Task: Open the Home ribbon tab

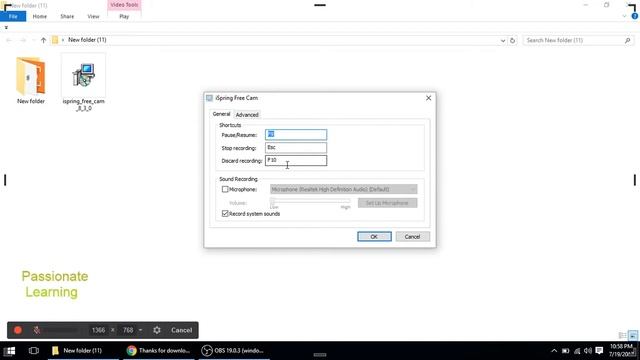Action: pyautogui.click(x=40, y=16)
